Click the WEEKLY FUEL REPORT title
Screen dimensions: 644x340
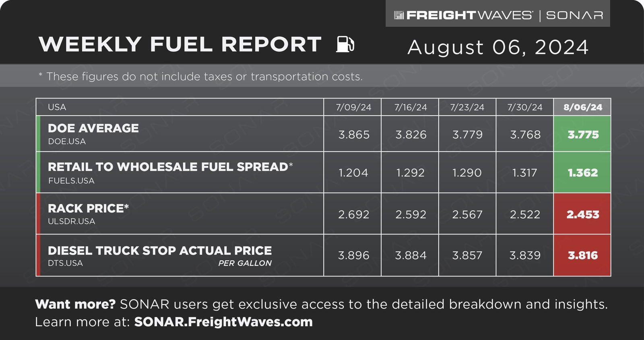tap(180, 44)
